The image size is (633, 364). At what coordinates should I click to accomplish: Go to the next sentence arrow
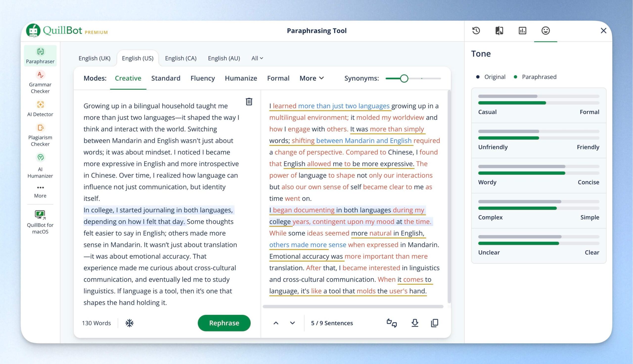click(292, 323)
